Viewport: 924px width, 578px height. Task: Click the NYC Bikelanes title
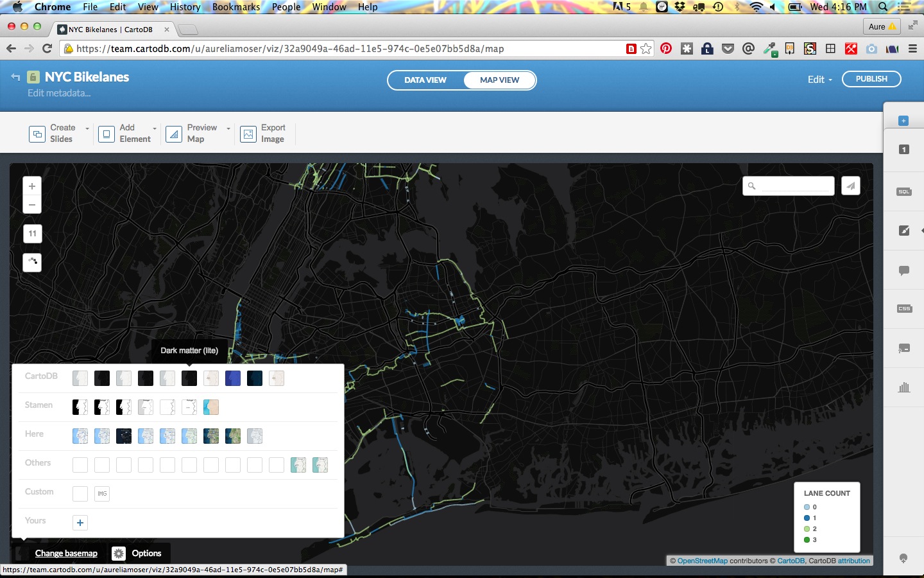(87, 77)
